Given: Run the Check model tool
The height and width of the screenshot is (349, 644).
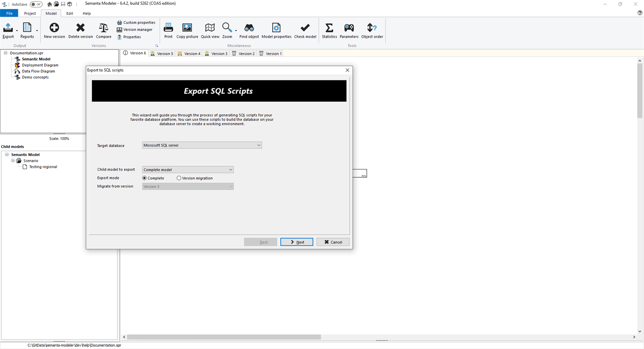Looking at the screenshot, I should (x=305, y=30).
